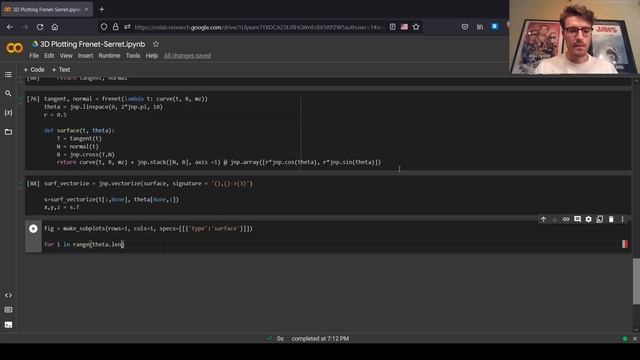640x360 pixels.
Task: Add a new Text cell
Action: (x=61, y=70)
